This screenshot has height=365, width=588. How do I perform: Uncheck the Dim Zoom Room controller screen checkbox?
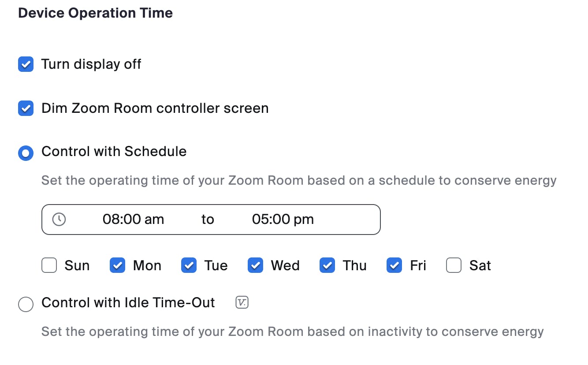click(26, 108)
